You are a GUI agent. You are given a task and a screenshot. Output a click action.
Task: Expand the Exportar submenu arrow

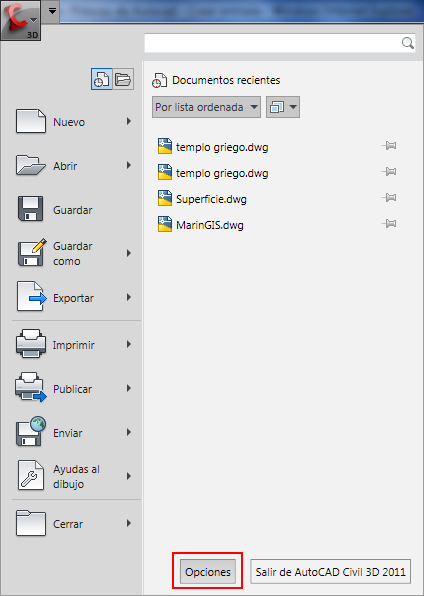(129, 297)
